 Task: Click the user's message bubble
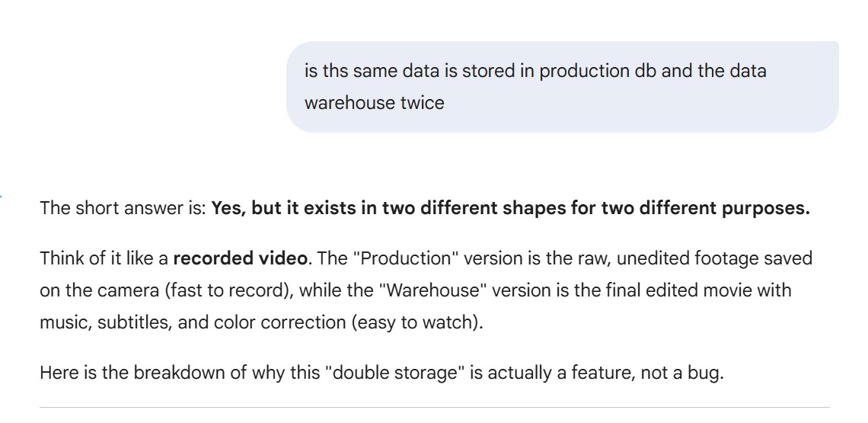562,86
